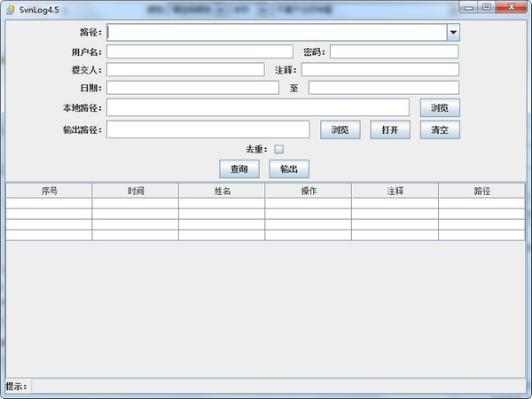Focus the 本地路径 input field
This screenshot has height=399, width=532.
click(x=258, y=108)
